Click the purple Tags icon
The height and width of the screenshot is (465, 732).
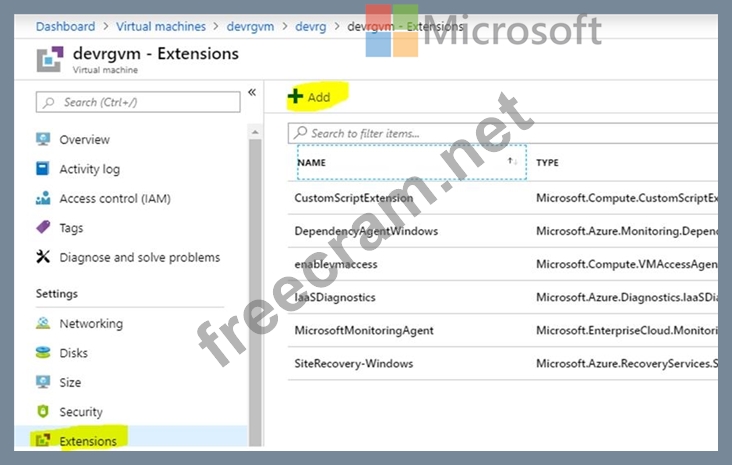point(43,228)
